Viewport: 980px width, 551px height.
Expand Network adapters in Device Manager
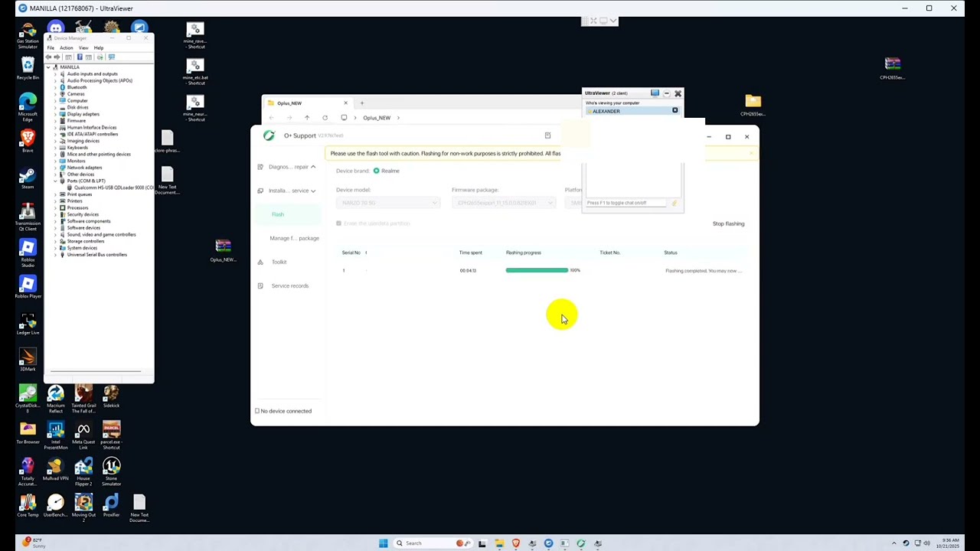click(55, 168)
